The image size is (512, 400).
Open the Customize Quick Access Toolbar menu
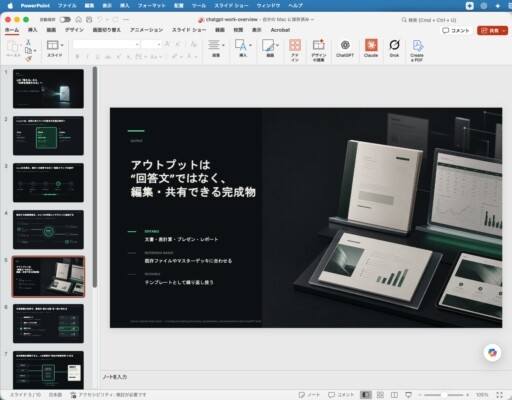click(x=126, y=19)
